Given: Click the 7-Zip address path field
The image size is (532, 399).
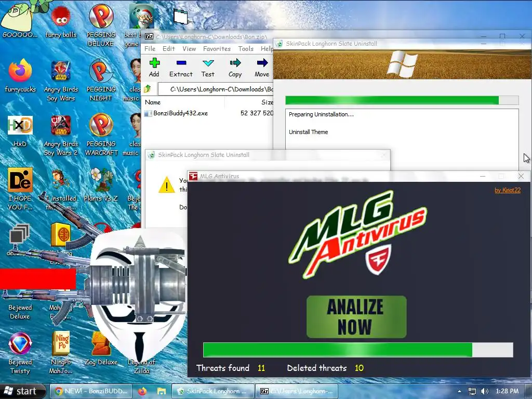Looking at the screenshot, I should point(215,89).
